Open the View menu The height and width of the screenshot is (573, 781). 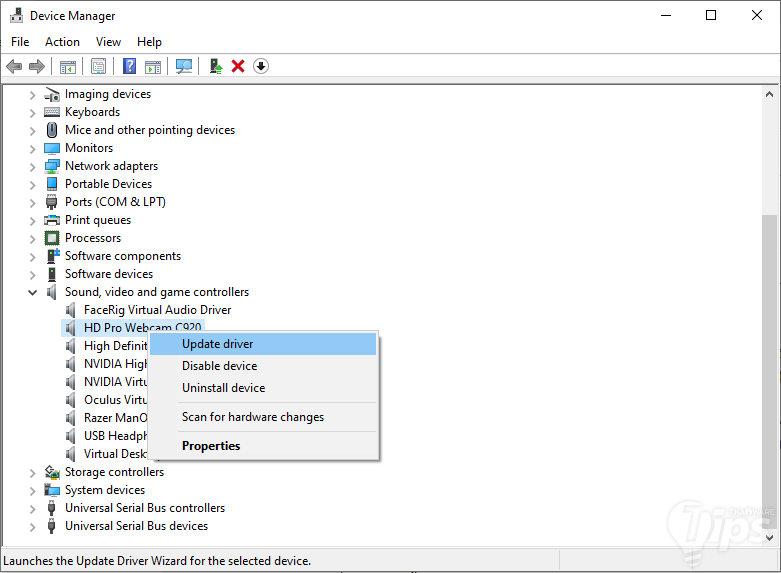[108, 42]
